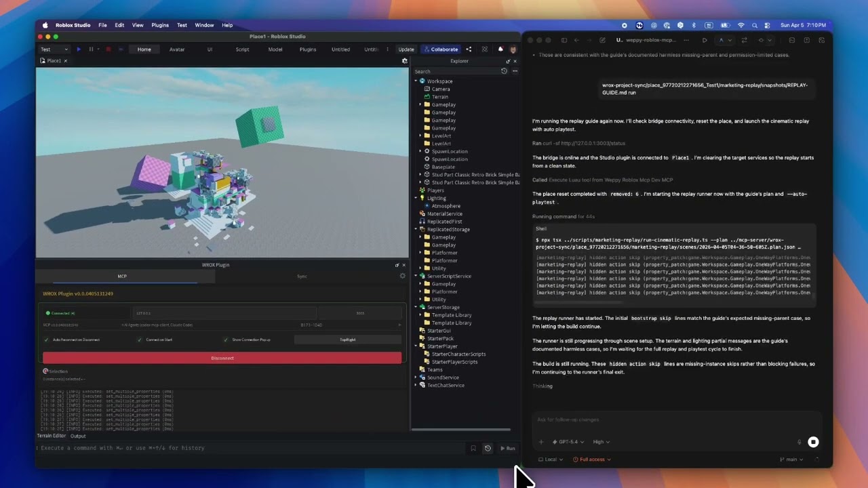Click the Collaborate button
The height and width of the screenshot is (488, 868).
[x=441, y=49]
